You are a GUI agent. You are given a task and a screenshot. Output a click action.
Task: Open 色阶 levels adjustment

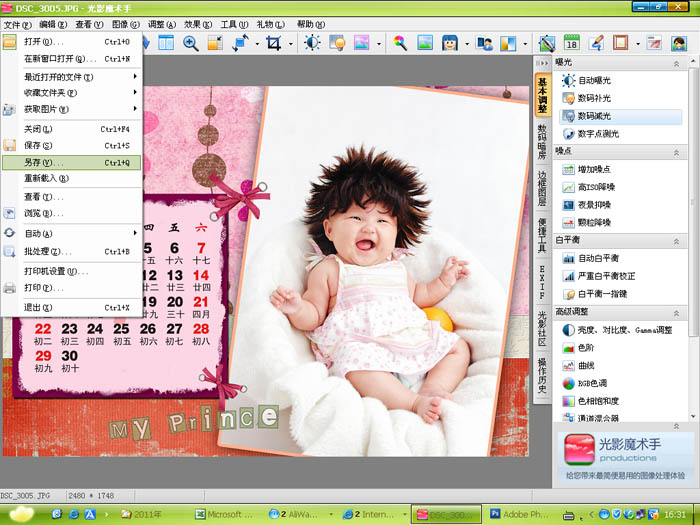(586, 347)
